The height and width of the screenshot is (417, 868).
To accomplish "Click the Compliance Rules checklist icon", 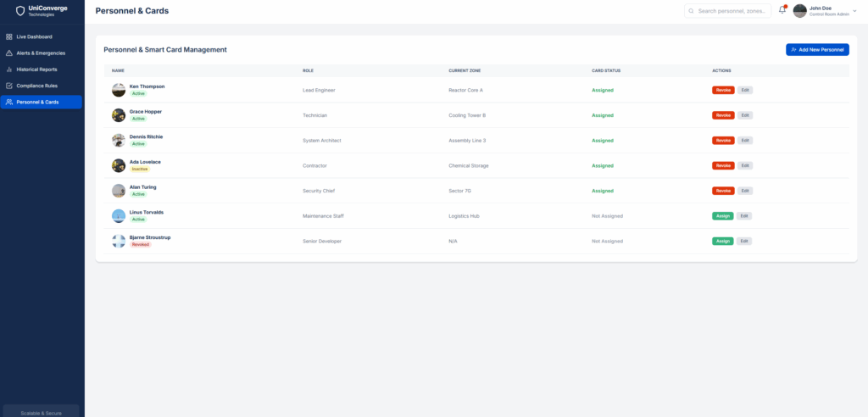I will [x=9, y=86].
